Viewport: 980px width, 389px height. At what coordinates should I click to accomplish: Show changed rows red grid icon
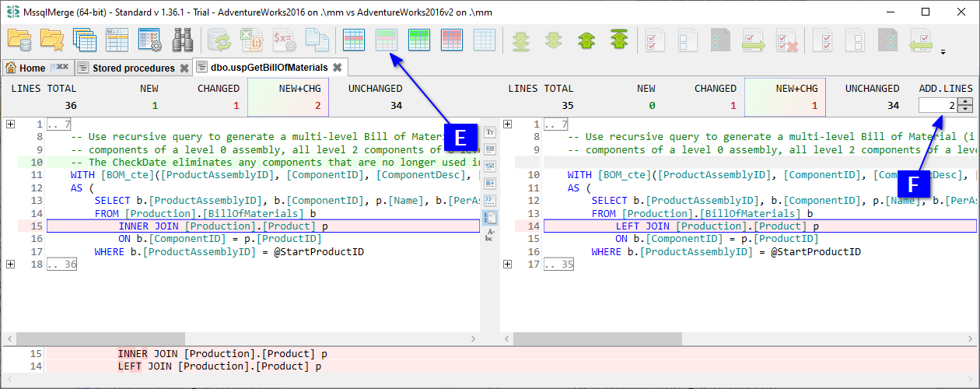[452, 40]
